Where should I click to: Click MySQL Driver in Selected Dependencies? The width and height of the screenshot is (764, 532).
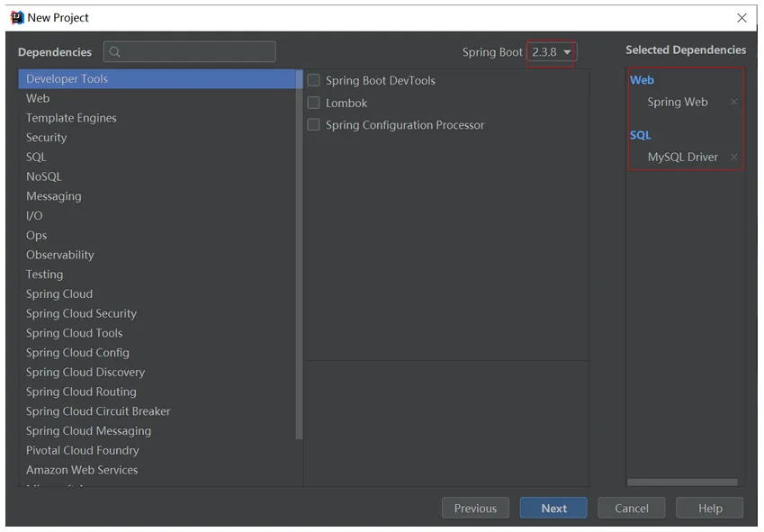[x=683, y=157]
